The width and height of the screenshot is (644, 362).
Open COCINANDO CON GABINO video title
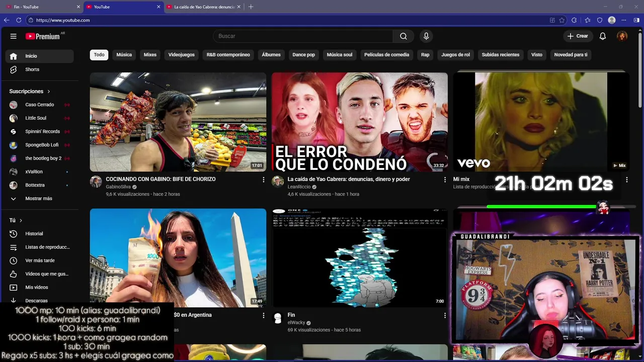[160, 179]
